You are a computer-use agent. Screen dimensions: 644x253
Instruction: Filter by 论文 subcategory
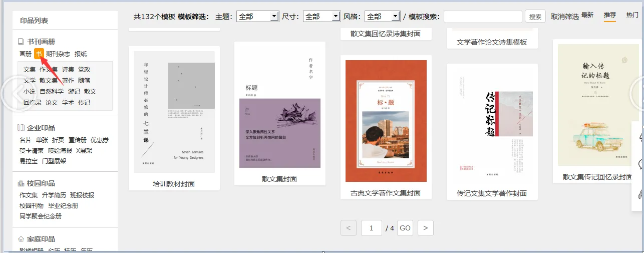tap(52, 103)
